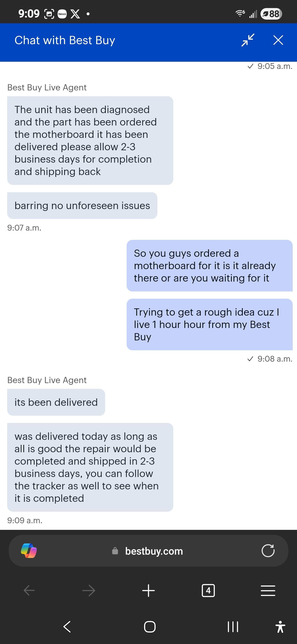Open a new browser tab
Screen dimensions: 297x644
pos(148,591)
